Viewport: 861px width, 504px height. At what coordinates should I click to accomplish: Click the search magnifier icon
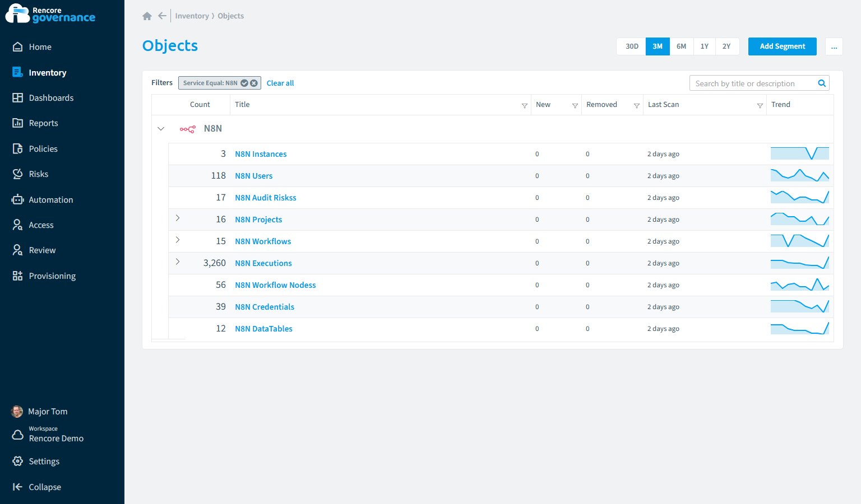pos(822,83)
